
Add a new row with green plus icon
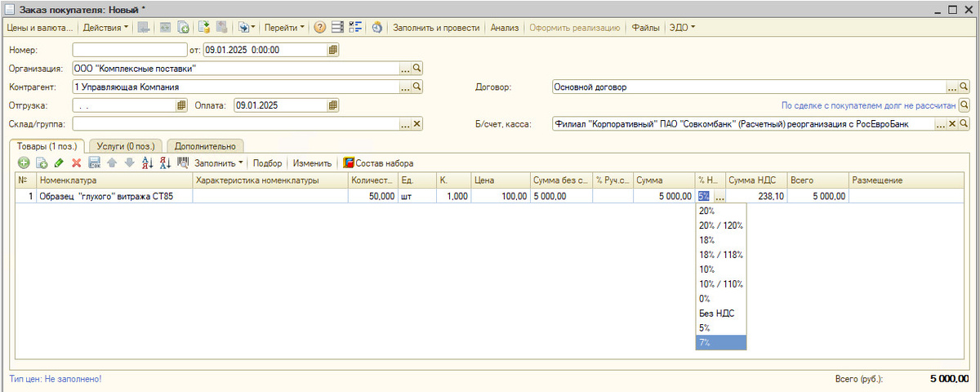click(24, 163)
